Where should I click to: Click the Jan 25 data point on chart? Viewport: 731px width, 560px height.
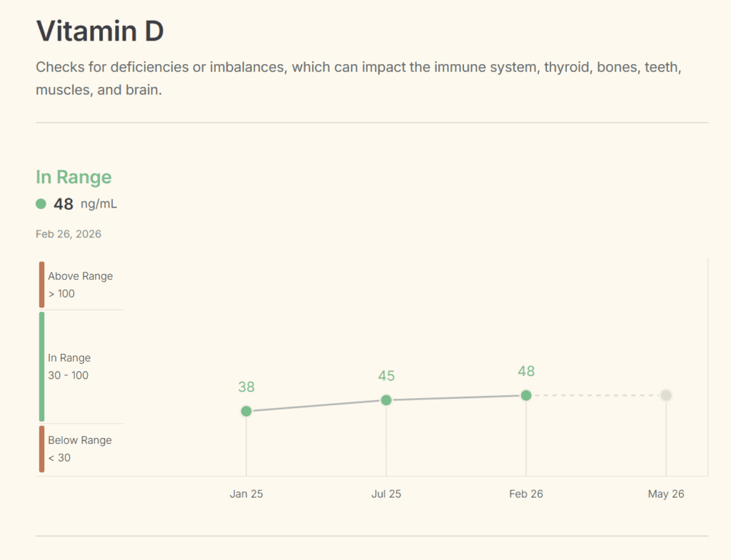tap(246, 411)
